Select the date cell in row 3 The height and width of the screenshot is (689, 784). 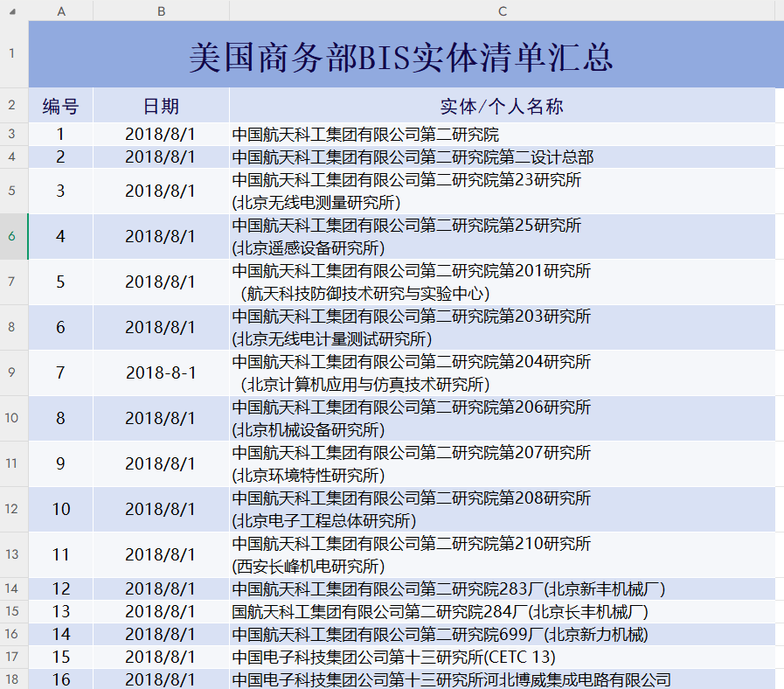(161, 134)
